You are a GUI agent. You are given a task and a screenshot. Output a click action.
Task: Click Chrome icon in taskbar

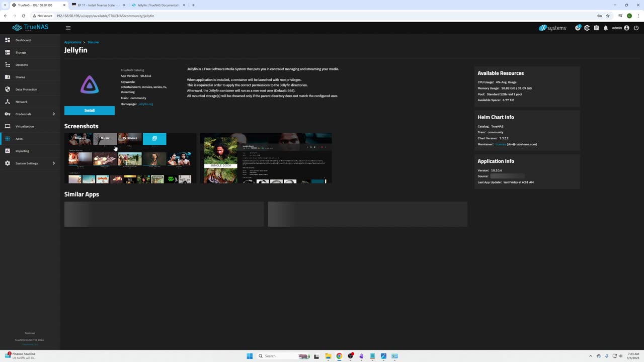pos(339,356)
